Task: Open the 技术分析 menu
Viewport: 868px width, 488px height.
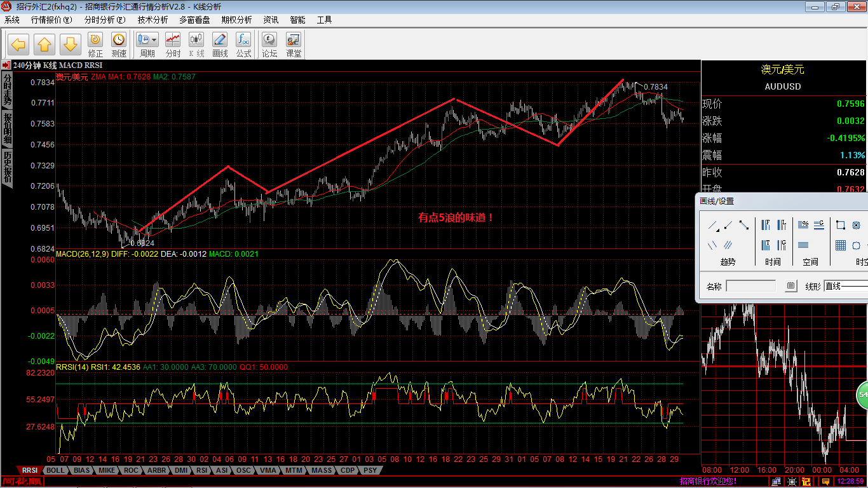Action: [153, 20]
